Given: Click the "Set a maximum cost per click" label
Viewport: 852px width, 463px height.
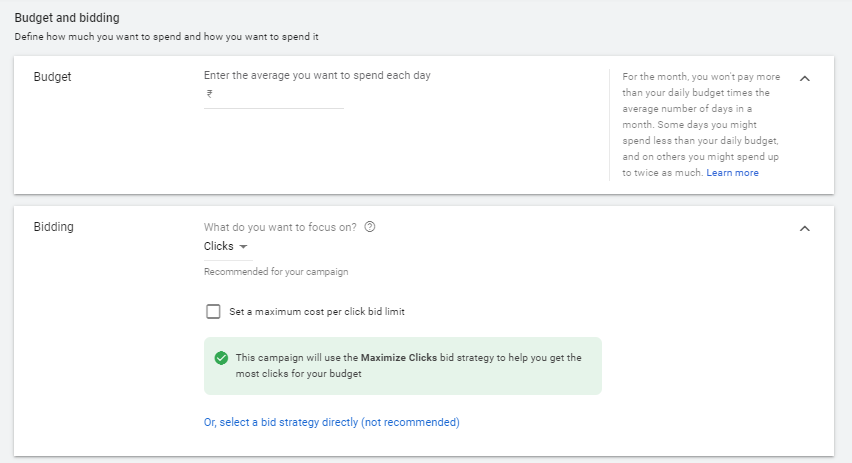Looking at the screenshot, I should click(317, 311).
